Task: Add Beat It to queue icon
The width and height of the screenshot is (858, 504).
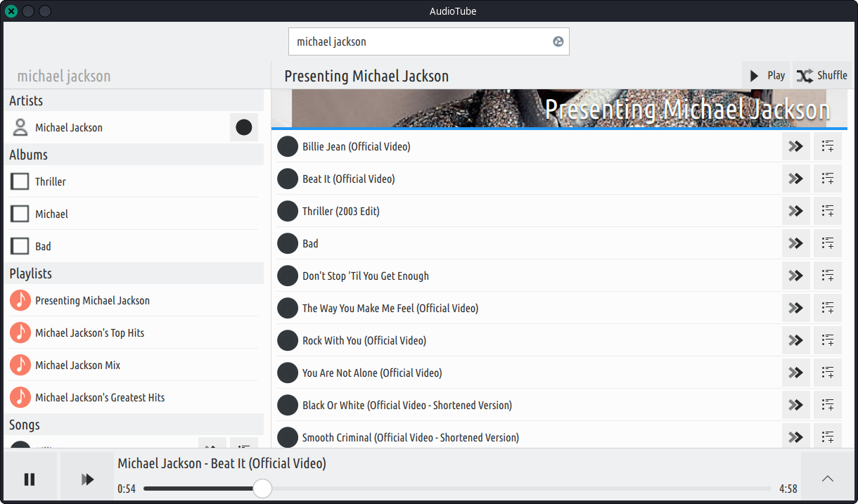Action: point(828,179)
